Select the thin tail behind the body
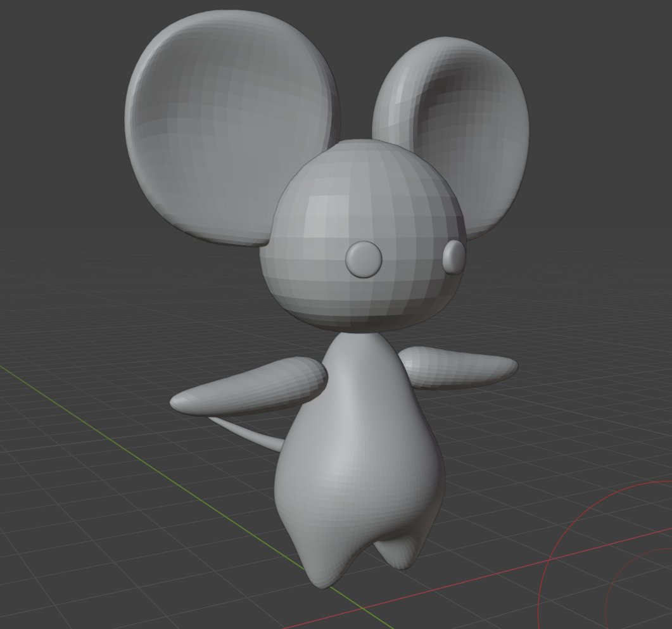Image resolution: width=672 pixels, height=629 pixels. tap(246, 434)
